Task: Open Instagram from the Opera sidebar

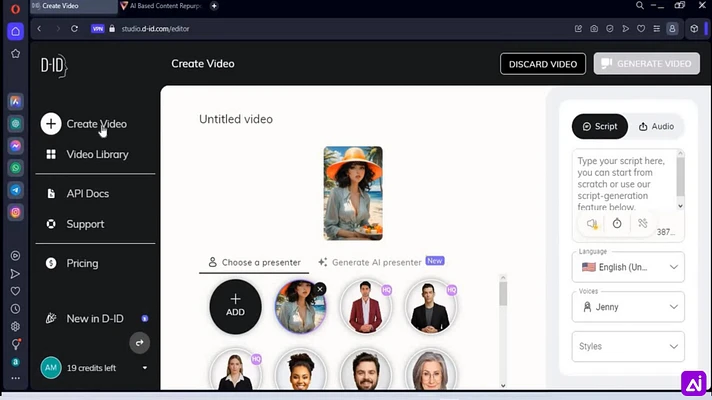Action: click(x=15, y=212)
